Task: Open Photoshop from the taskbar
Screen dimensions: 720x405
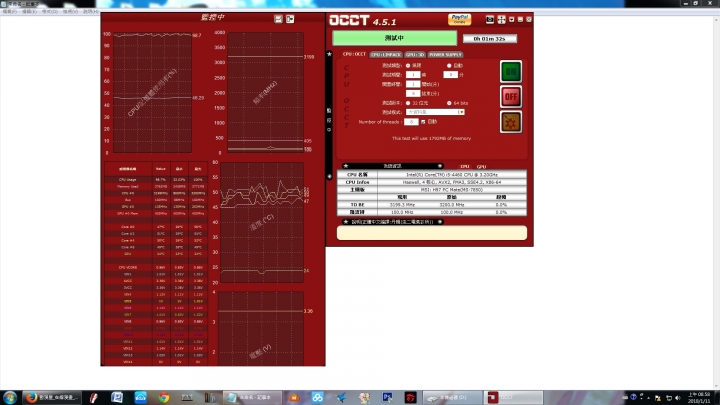Action: point(387,397)
